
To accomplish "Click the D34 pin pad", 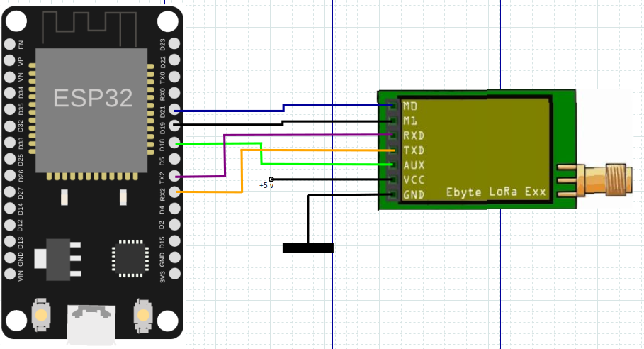I will pos(9,94).
